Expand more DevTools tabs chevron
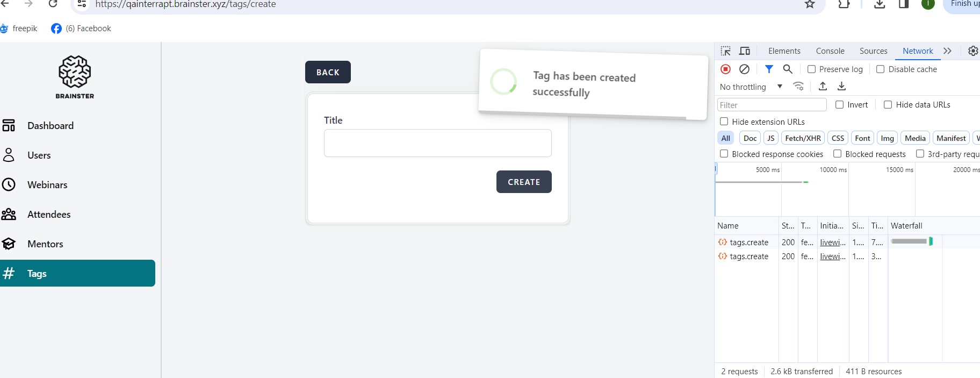Image resolution: width=980 pixels, height=378 pixels. tap(947, 51)
